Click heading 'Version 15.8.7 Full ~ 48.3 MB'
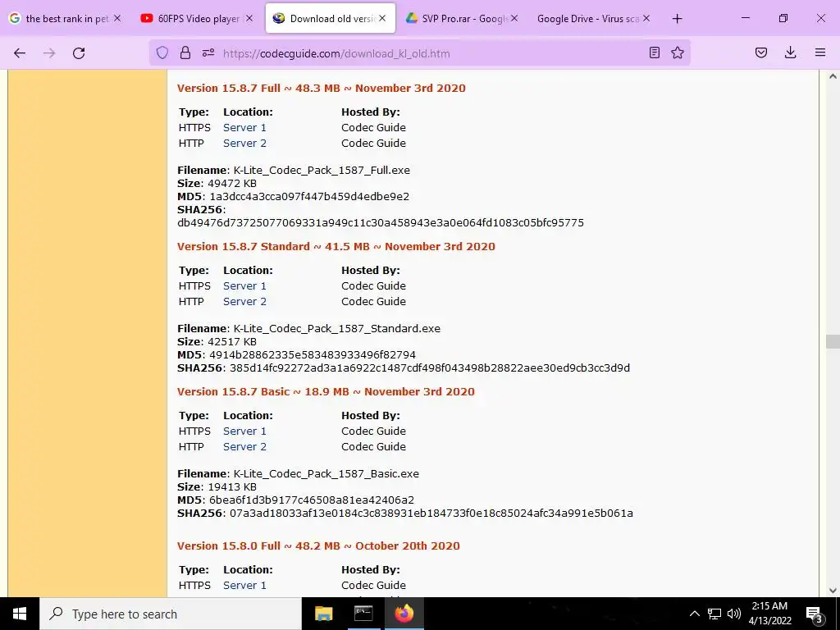The image size is (840, 630). pos(322,88)
